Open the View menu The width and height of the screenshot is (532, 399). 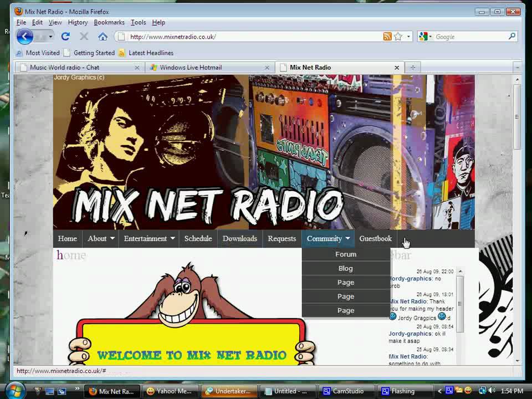coord(55,22)
